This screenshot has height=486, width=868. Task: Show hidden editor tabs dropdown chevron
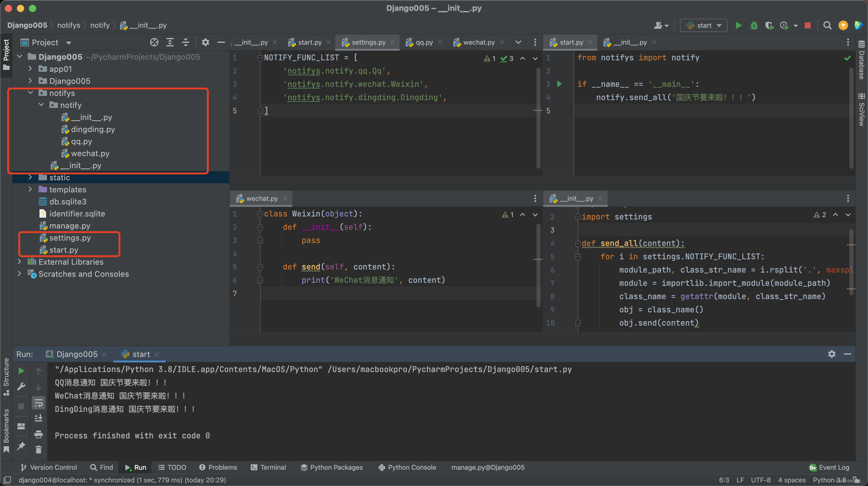[x=518, y=43]
